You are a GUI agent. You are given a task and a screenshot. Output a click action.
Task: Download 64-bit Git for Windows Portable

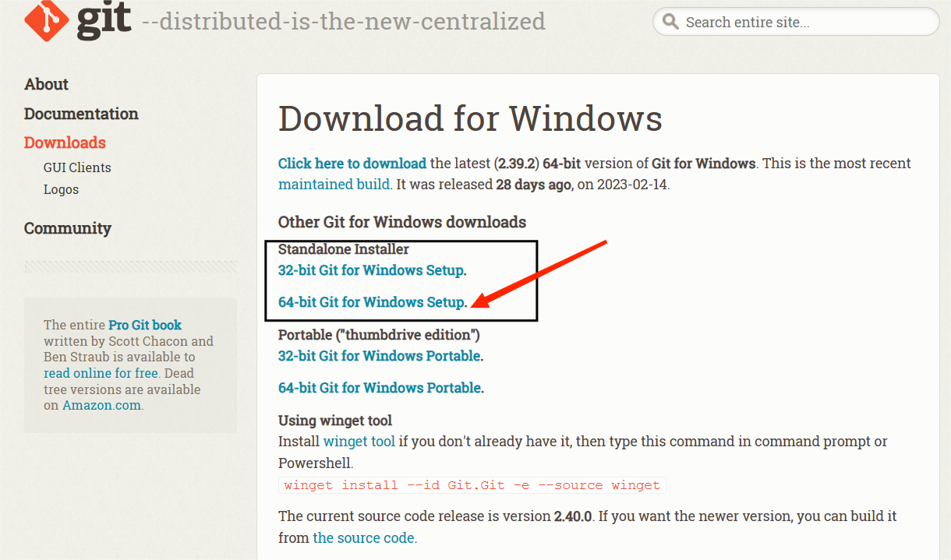pos(379,388)
